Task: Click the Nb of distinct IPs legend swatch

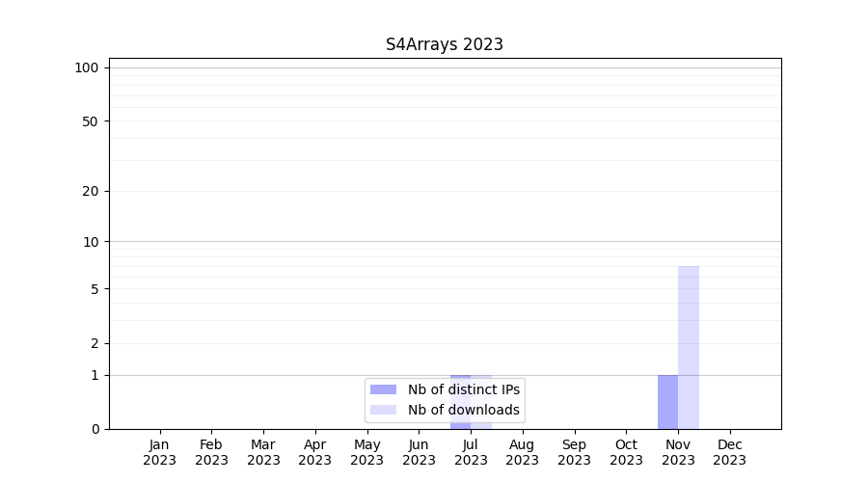Action: click(383, 389)
